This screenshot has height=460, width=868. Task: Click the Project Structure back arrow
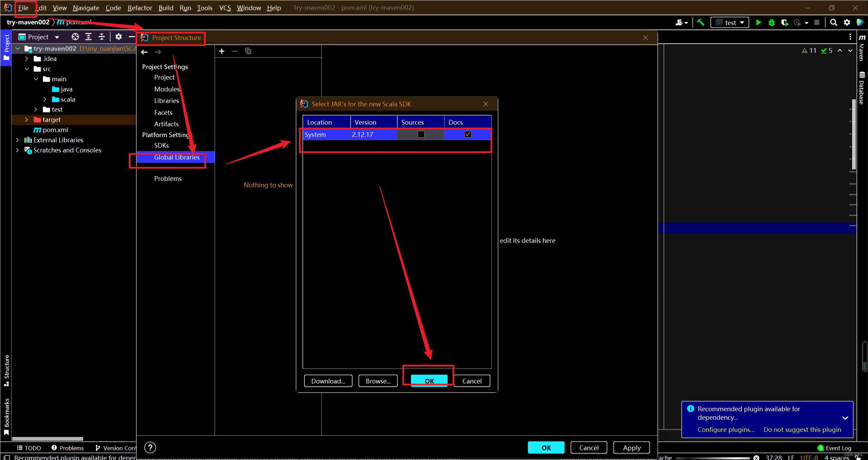pyautogui.click(x=144, y=52)
